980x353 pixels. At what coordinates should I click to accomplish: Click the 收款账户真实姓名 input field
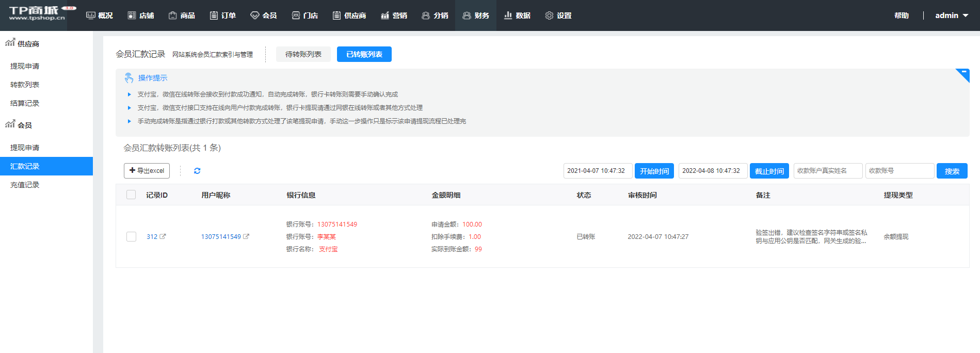coord(827,171)
